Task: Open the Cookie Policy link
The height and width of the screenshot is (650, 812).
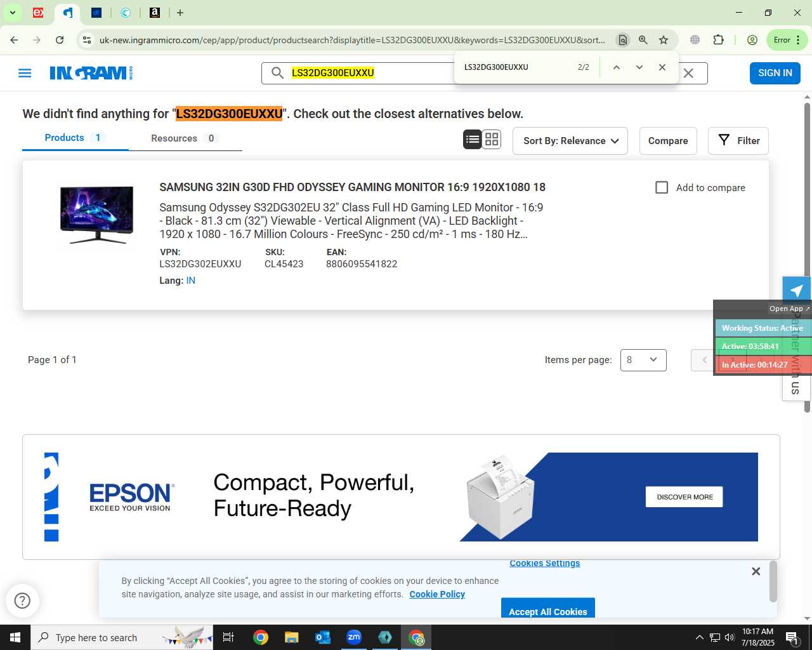Action: click(x=437, y=594)
